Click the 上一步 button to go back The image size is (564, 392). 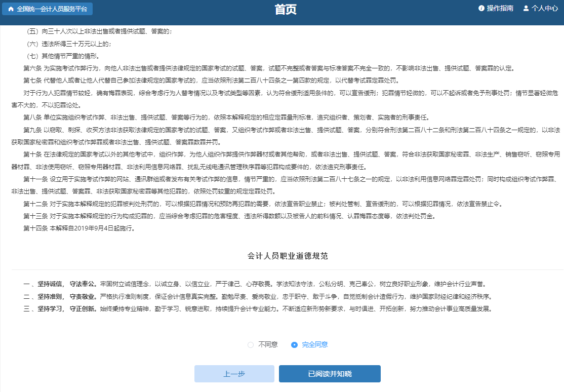tap(234, 374)
